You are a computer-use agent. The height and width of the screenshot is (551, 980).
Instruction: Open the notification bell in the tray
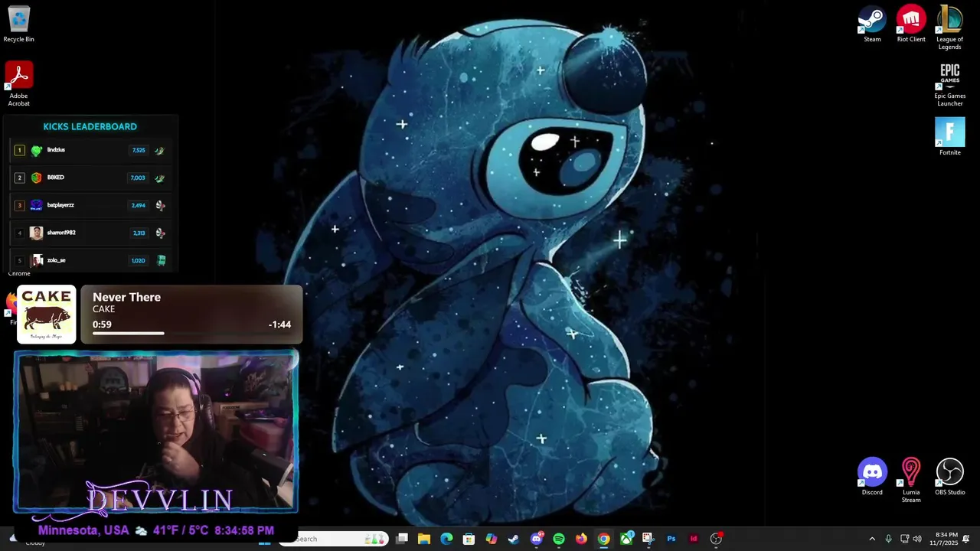click(966, 539)
